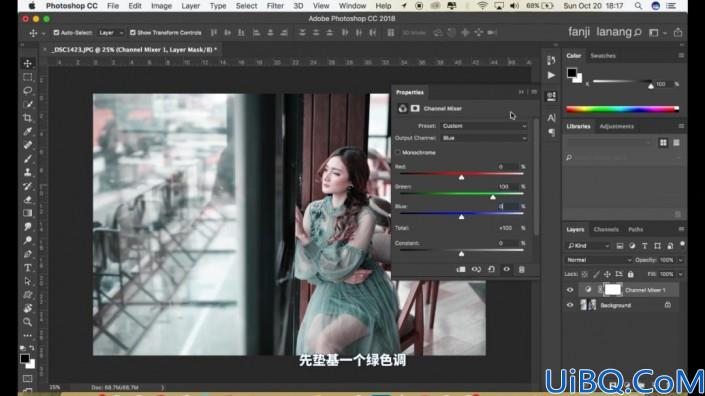Lock all on selected layer
Viewport: 705px width, 396px height.
coord(630,274)
